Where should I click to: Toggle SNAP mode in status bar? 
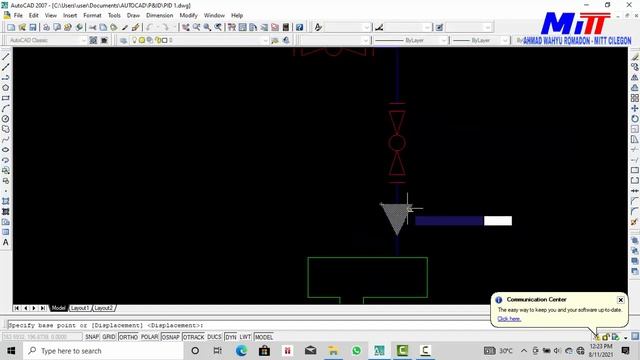(x=92, y=337)
